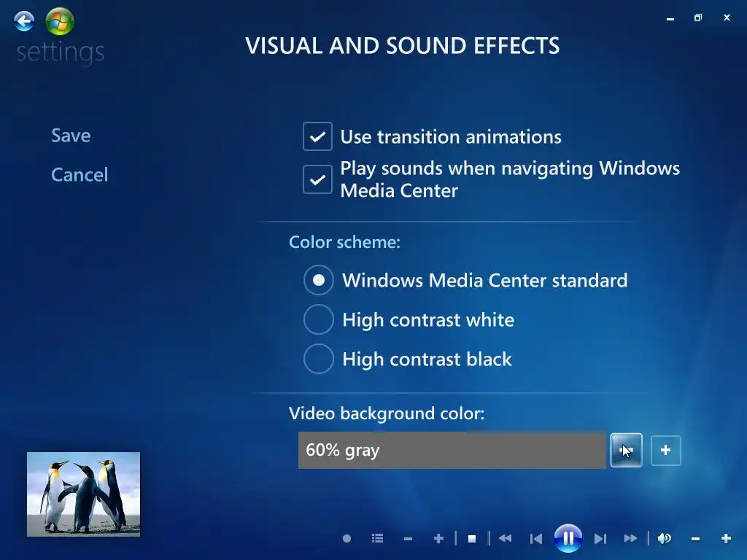Screen dimensions: 747x560
Task: Click the Color scheme: label
Action: click(x=344, y=242)
